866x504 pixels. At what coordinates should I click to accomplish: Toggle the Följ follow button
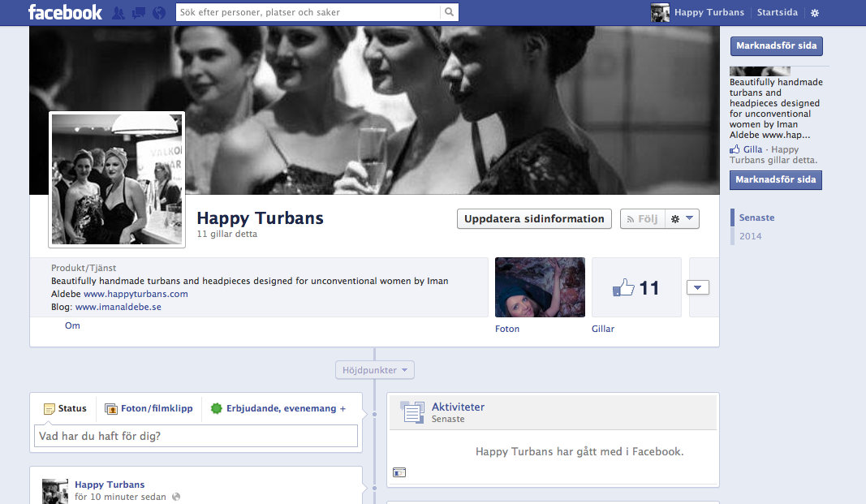pyautogui.click(x=640, y=219)
